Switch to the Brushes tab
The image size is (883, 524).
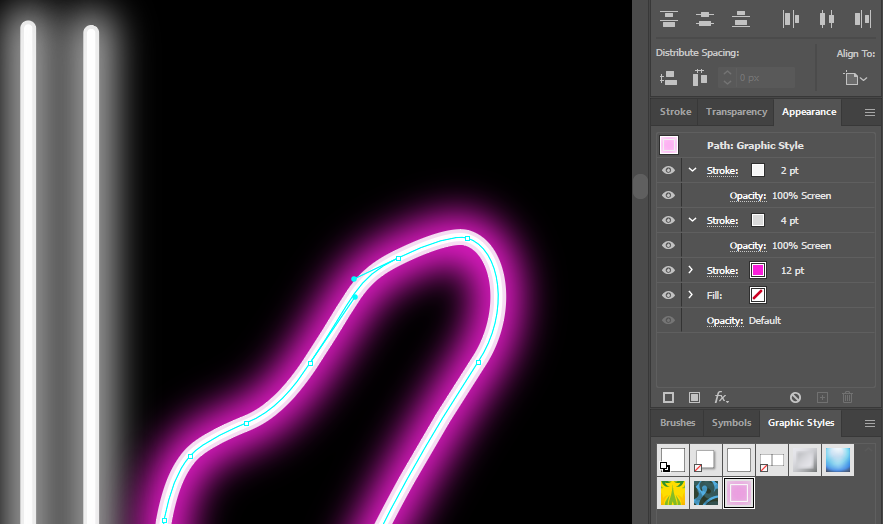(677, 423)
